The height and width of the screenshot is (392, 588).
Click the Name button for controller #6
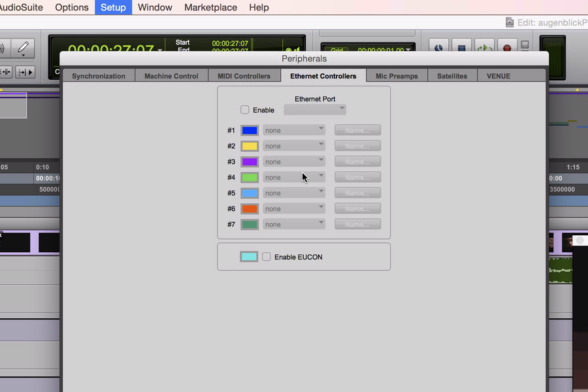coord(357,208)
